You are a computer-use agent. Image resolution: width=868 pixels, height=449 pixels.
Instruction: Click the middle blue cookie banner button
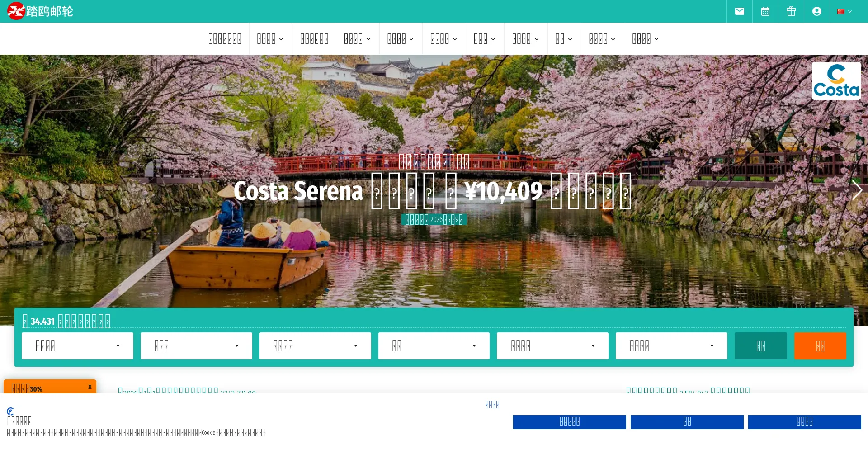(687, 422)
